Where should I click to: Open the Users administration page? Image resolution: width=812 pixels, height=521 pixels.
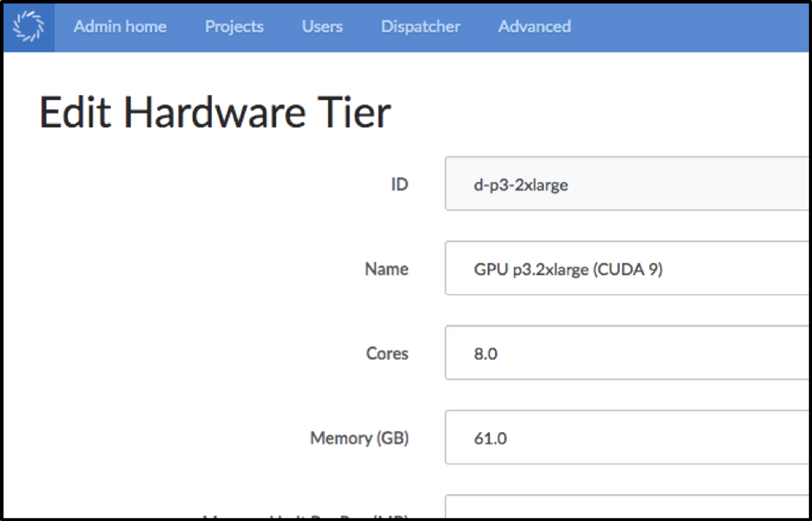coord(322,26)
